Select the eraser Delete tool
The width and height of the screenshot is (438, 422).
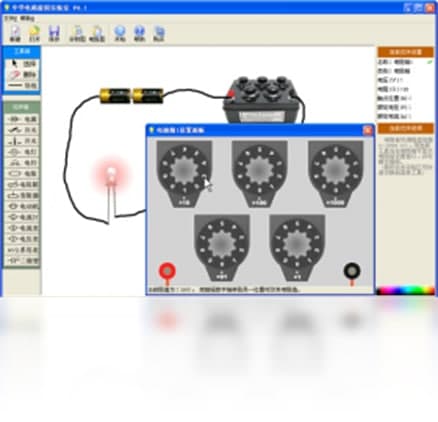tap(22, 75)
